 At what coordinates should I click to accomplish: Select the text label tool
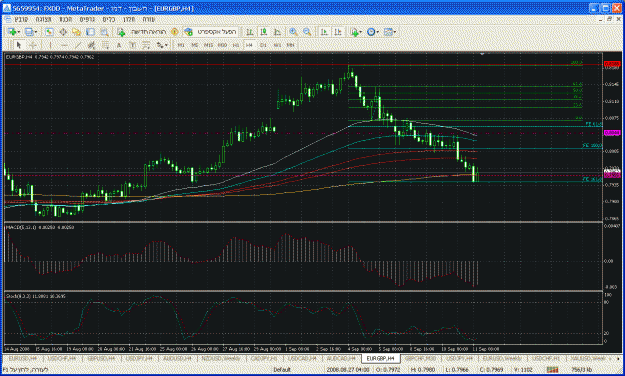pos(132,45)
